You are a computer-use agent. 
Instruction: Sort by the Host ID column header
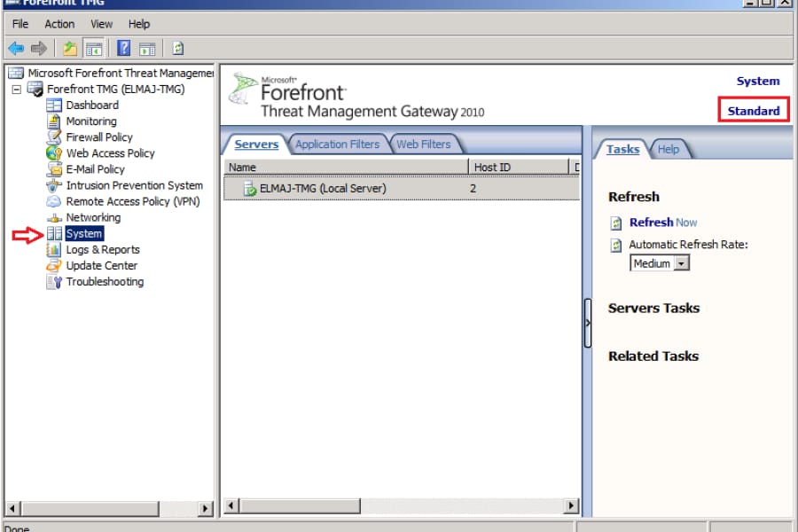[518, 167]
